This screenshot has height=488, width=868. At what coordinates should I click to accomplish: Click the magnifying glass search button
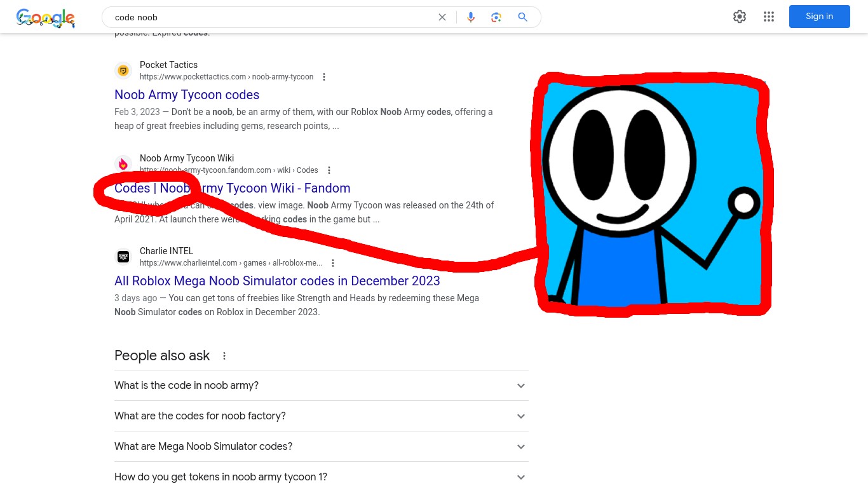tap(523, 17)
